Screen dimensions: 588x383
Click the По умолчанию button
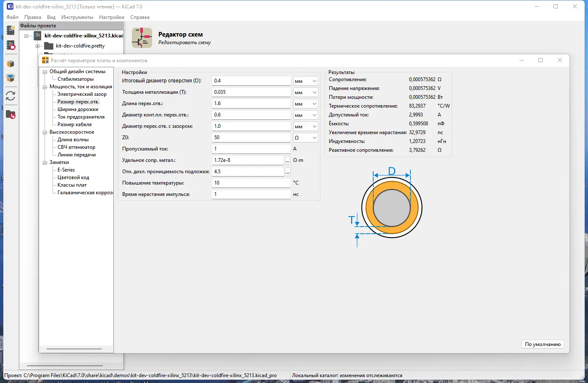pos(543,344)
